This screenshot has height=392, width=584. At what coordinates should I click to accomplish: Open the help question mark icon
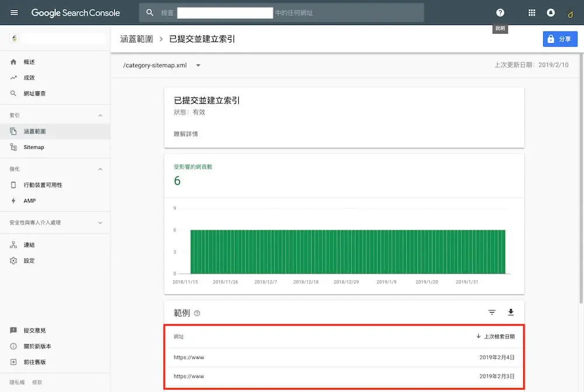tap(500, 13)
